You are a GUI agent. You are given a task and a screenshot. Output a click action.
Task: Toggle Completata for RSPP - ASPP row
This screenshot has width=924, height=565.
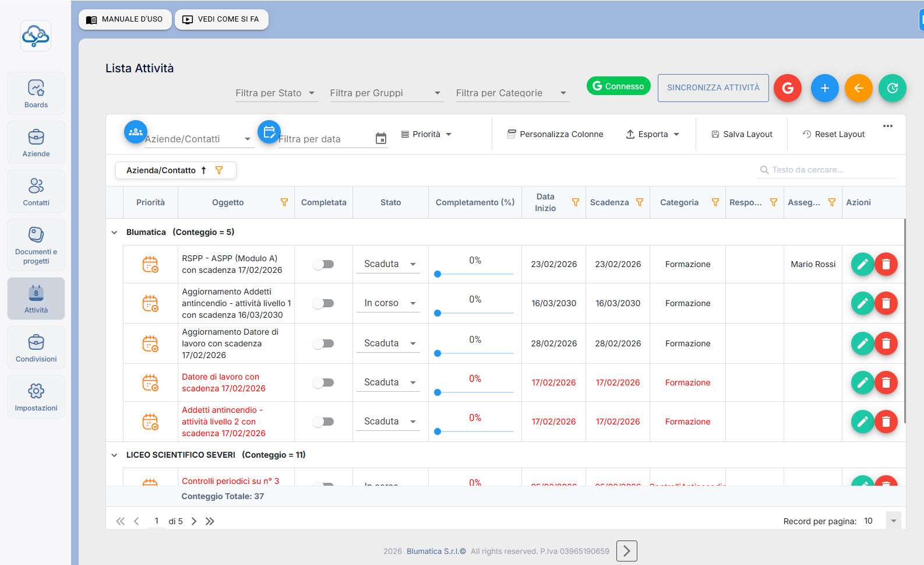[x=323, y=264]
